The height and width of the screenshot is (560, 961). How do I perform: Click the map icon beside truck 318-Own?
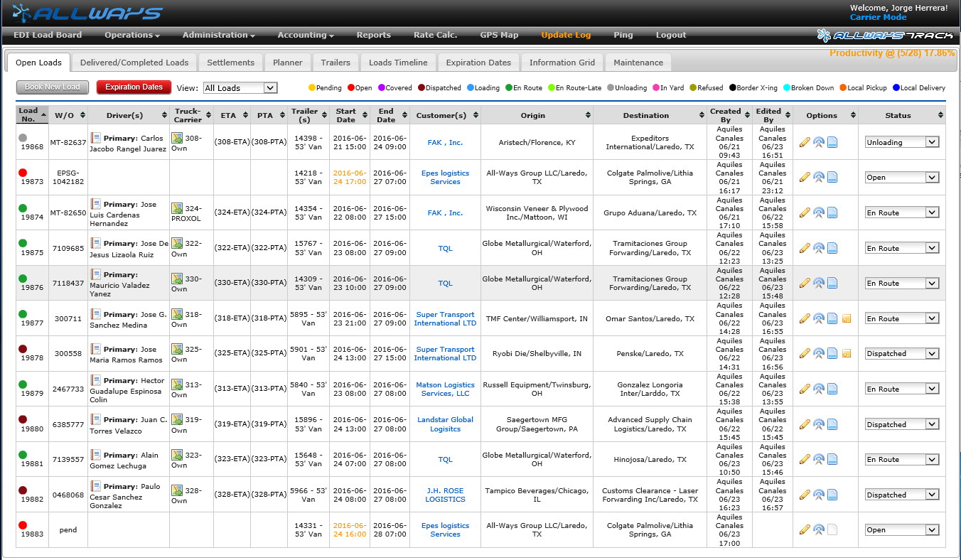[177, 314]
